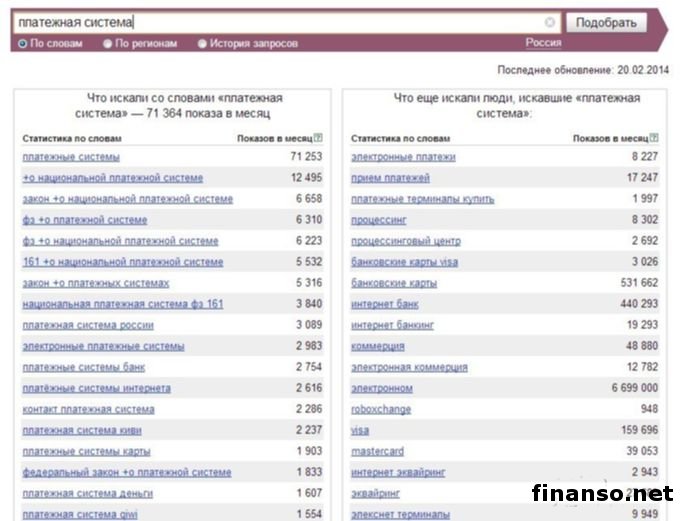
Task: Select the 'История запросов' radio button
Action: [x=202, y=44]
